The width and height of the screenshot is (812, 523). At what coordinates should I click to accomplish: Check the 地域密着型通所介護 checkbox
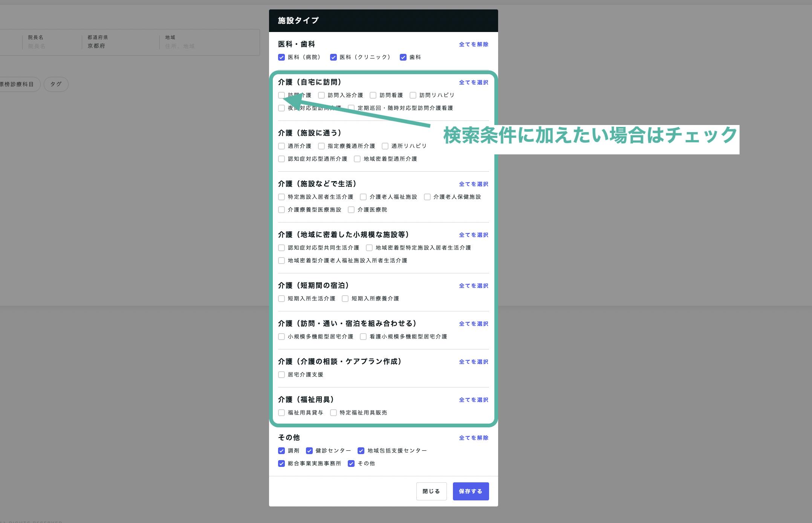click(x=357, y=159)
